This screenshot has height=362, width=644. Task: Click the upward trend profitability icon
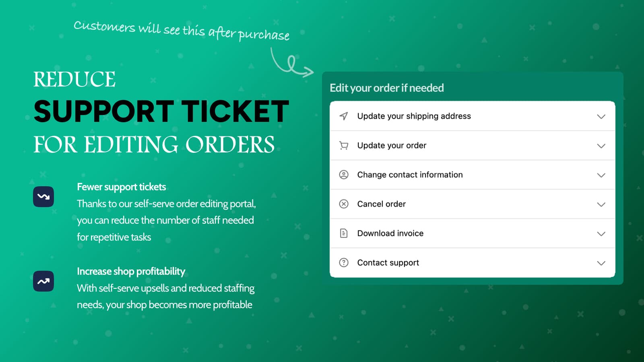click(43, 281)
